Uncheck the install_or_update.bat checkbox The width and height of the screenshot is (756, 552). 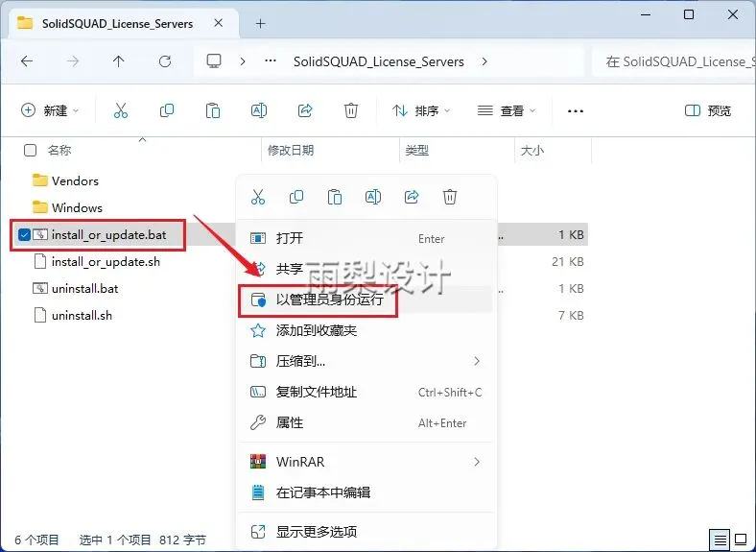(24, 235)
